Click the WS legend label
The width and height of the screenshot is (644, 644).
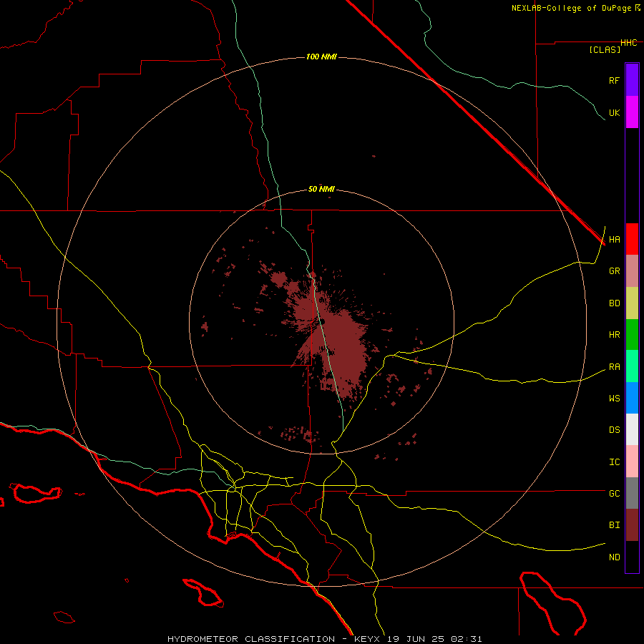tap(615, 399)
